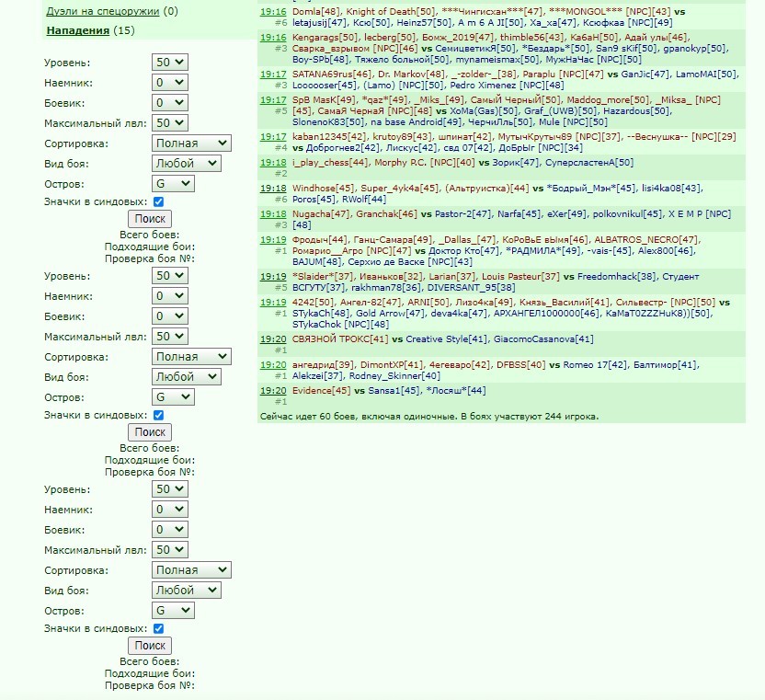Expand Боевик dropdown in the second filter form
This screenshot has width=765, height=700.
click(170, 316)
